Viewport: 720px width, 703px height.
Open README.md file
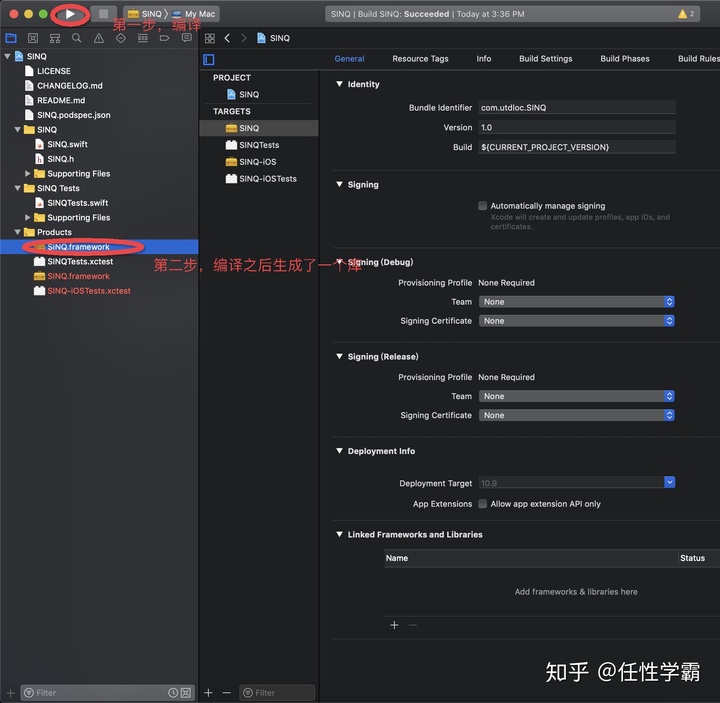click(61, 100)
